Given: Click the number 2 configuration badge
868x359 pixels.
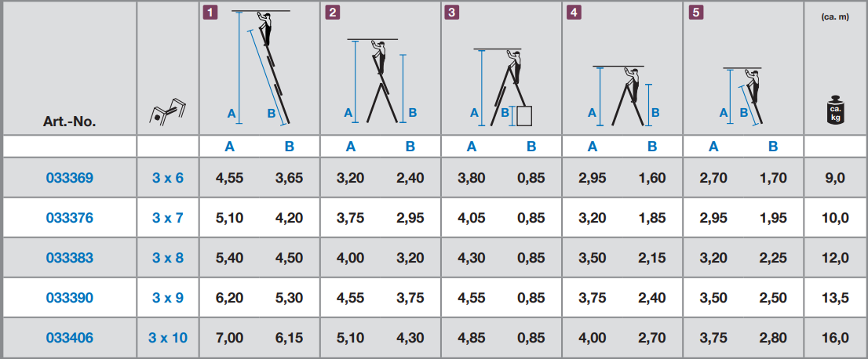Looking at the screenshot, I should pyautogui.click(x=333, y=13).
